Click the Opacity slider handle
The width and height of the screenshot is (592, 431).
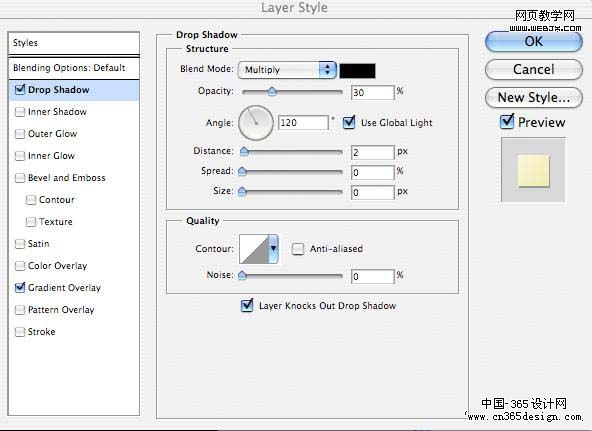coord(272,92)
